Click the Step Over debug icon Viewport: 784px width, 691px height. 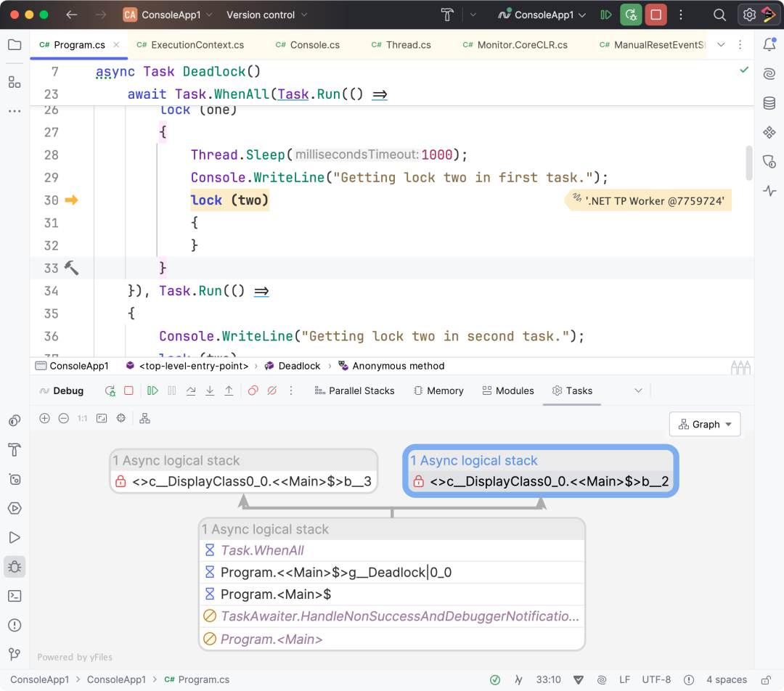(191, 391)
